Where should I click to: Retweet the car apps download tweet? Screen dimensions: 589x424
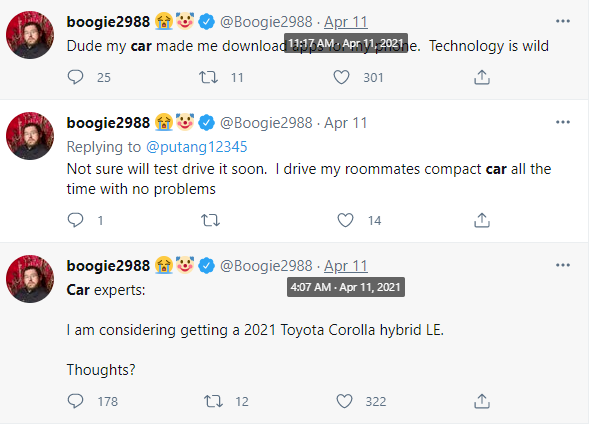[208, 77]
